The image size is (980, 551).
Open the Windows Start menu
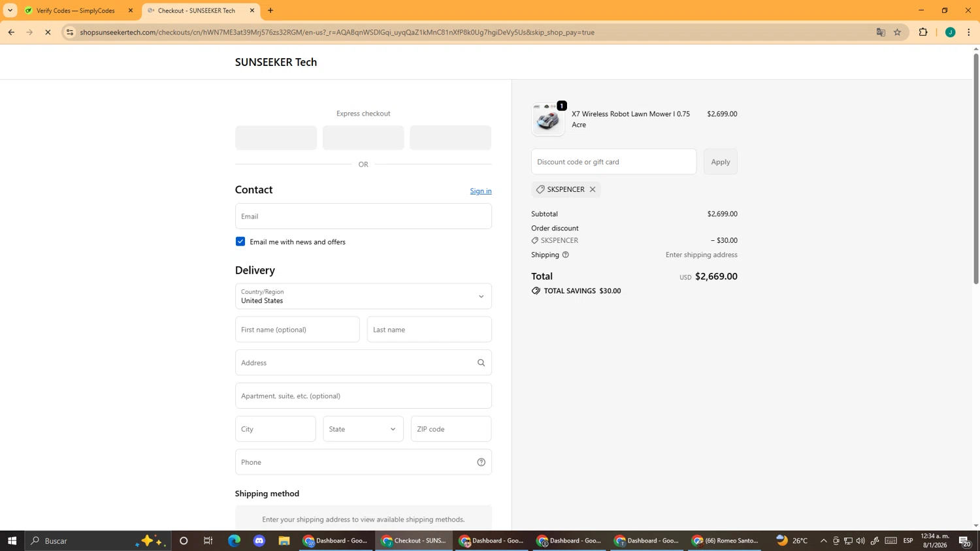coord(12,541)
